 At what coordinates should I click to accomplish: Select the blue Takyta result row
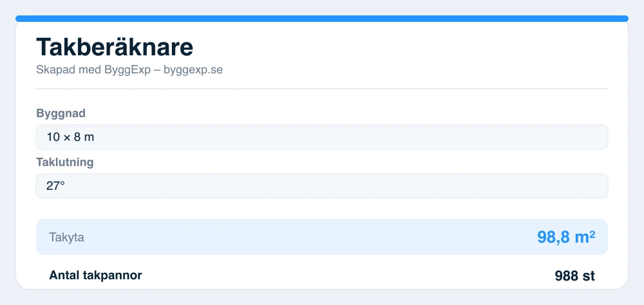click(321, 237)
